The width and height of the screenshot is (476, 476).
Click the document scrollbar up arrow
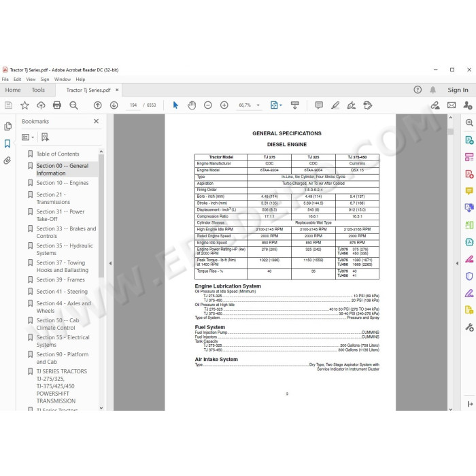[x=450, y=118]
